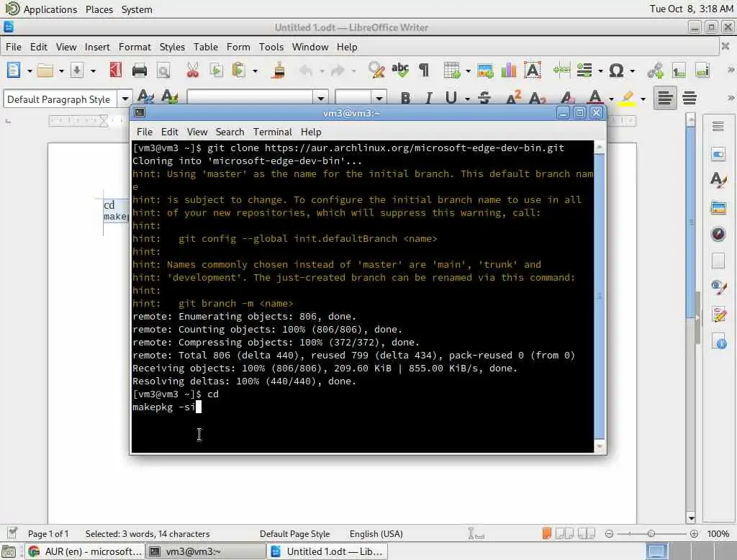Click the Paste clipboard icon
This screenshot has height=560, width=737.
coord(239,71)
